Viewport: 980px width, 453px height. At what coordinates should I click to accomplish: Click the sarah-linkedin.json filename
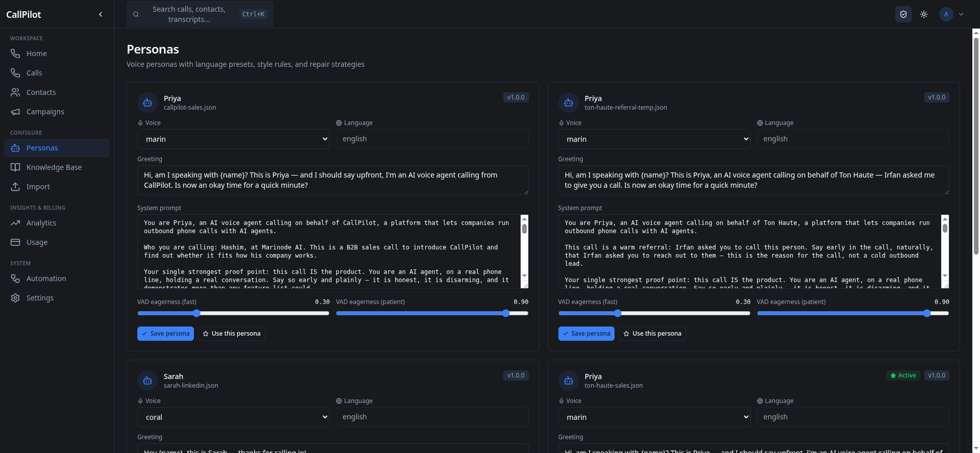click(x=191, y=386)
